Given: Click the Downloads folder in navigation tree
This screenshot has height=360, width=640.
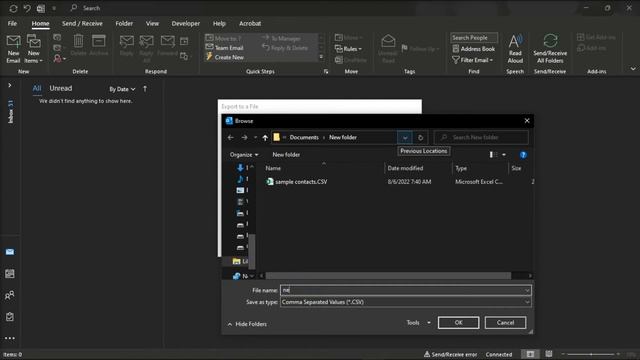Looking at the screenshot, I should (x=242, y=168).
